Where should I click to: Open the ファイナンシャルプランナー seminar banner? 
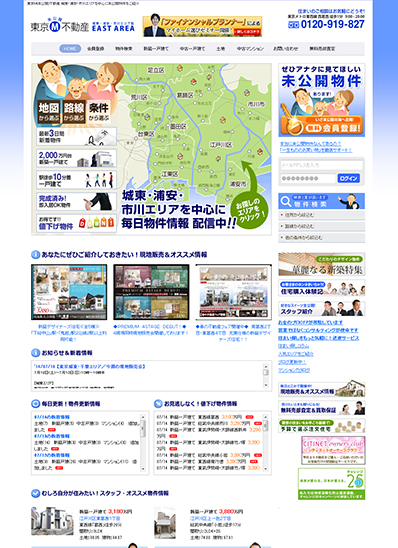[202, 26]
